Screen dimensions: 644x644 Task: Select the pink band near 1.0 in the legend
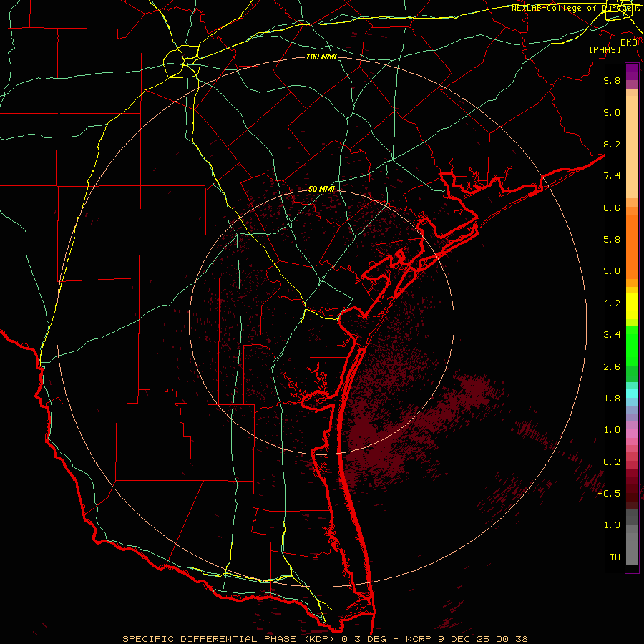(632, 434)
